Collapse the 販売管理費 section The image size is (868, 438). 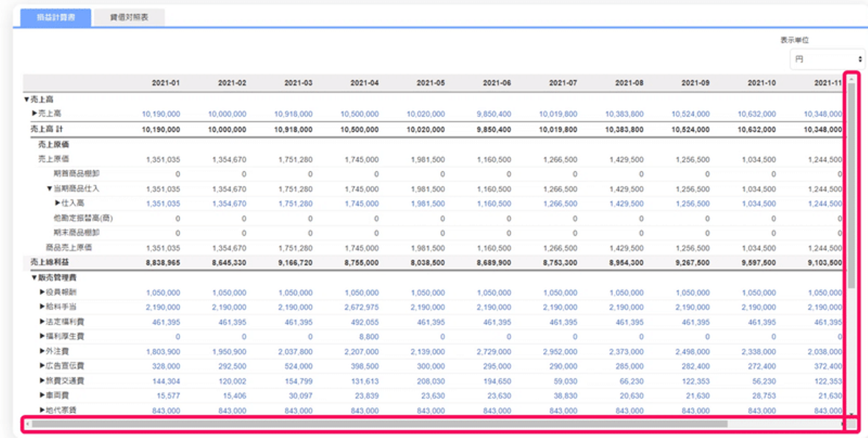click(34, 278)
